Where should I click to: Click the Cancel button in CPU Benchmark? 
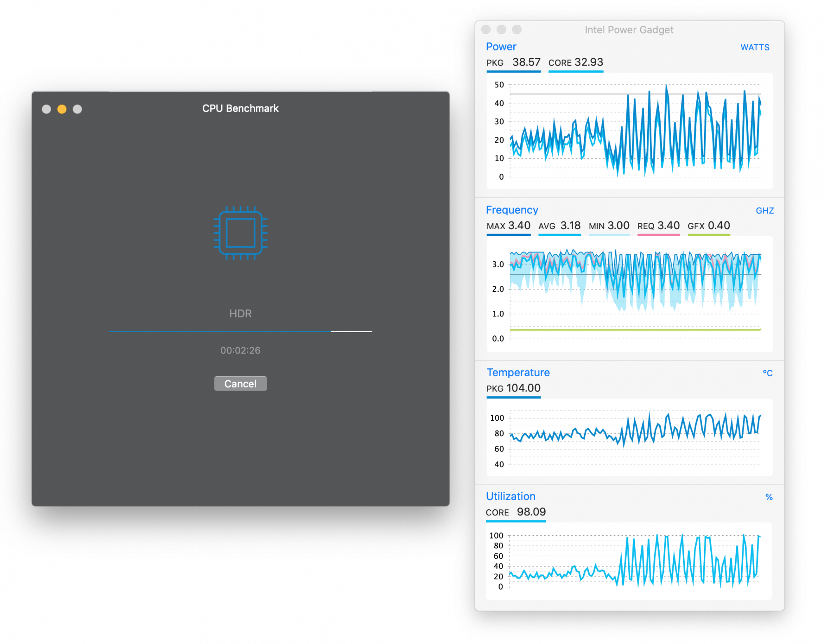click(x=240, y=384)
